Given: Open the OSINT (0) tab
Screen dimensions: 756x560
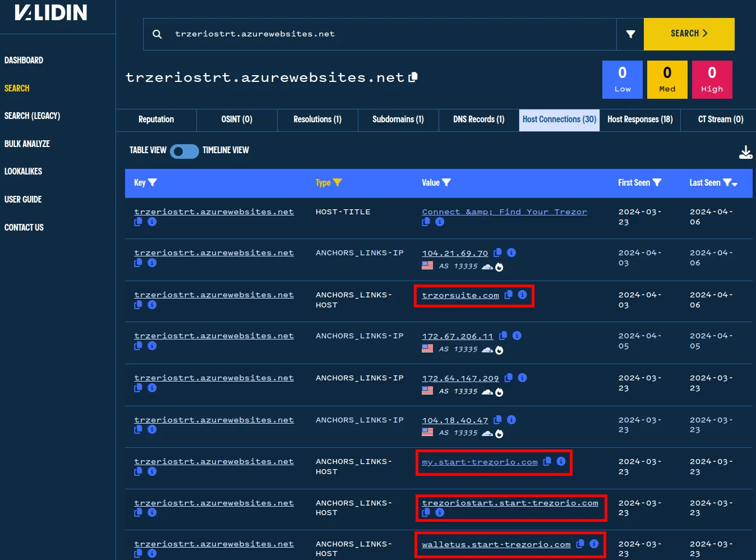Looking at the screenshot, I should pos(237,120).
